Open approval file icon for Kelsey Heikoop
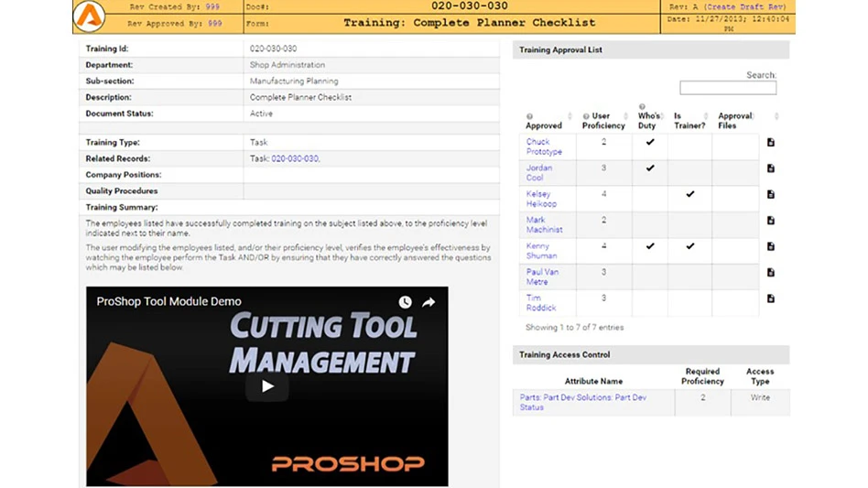Viewport: 868px width, 488px height. coord(771,194)
